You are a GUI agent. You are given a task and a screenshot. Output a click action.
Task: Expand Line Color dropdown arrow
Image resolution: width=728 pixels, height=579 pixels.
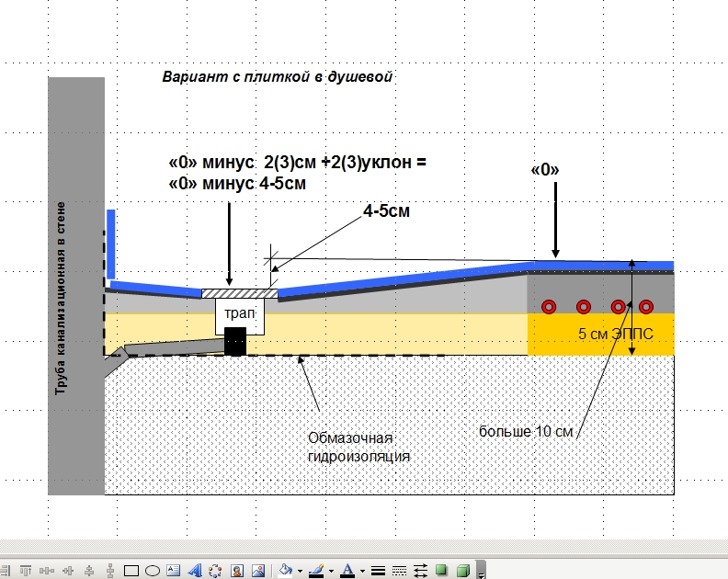tap(331, 571)
